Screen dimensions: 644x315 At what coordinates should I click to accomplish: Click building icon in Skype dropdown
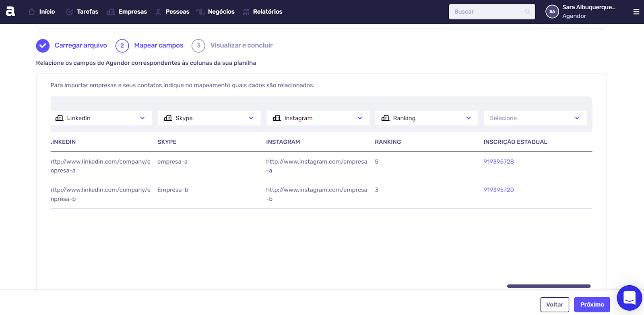(168, 118)
